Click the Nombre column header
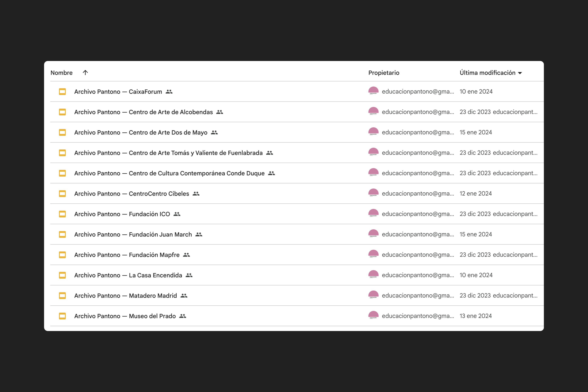The image size is (588, 392). point(61,73)
